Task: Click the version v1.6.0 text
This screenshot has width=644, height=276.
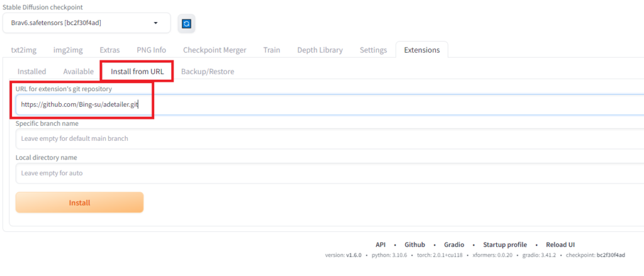Action: coord(343,255)
